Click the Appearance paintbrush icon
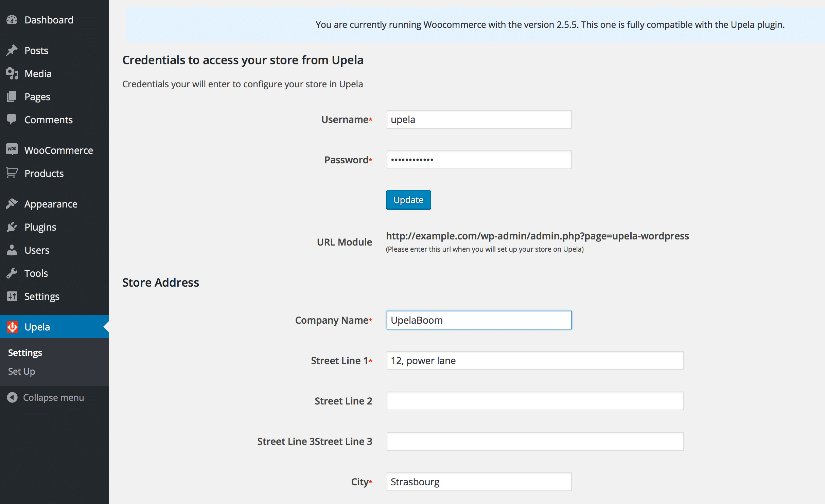This screenshot has width=825, height=504. (12, 204)
